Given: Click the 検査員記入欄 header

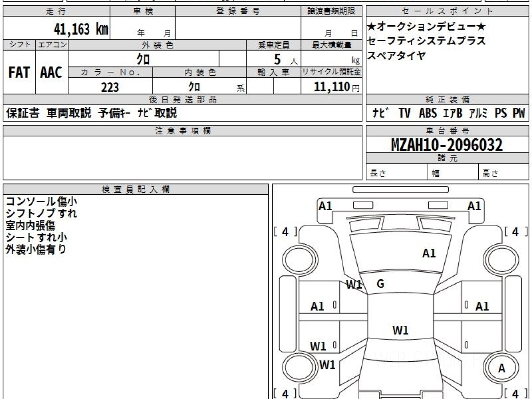Looking at the screenshot, I should (x=136, y=189).
